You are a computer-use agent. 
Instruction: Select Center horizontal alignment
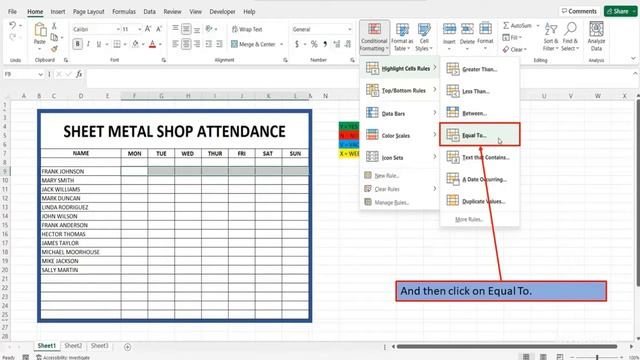point(186,44)
